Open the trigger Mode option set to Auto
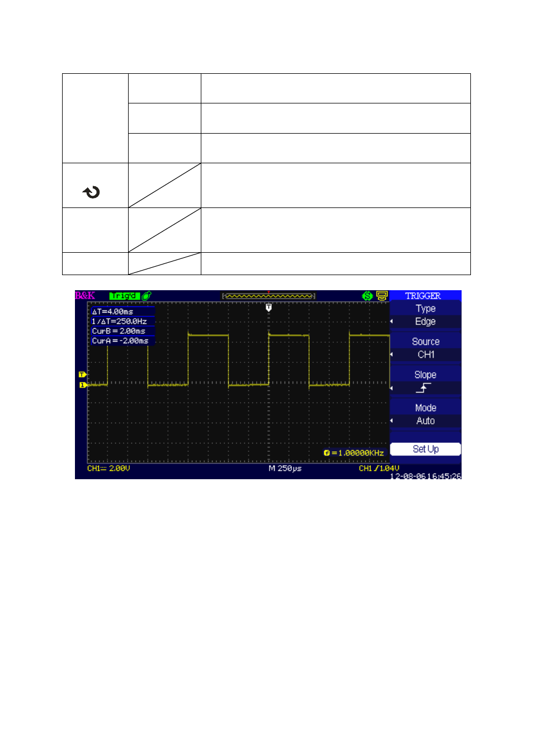533x756 pixels. (426, 421)
